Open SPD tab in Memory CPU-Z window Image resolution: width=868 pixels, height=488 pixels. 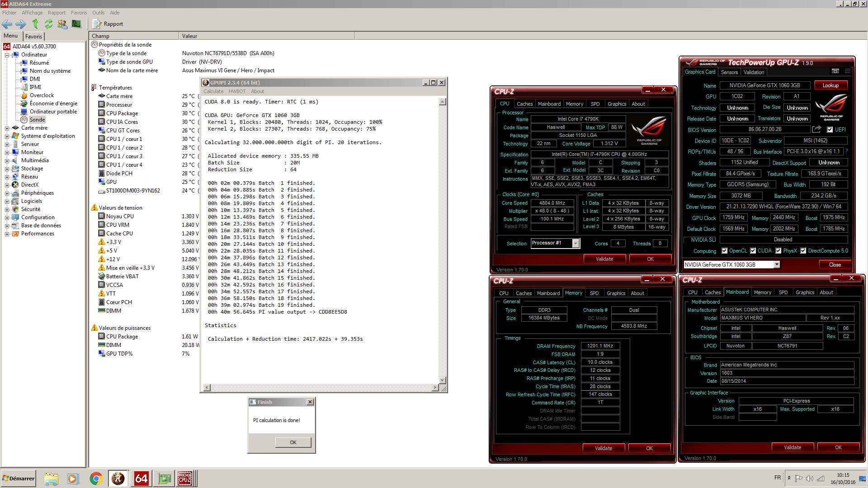tap(594, 293)
